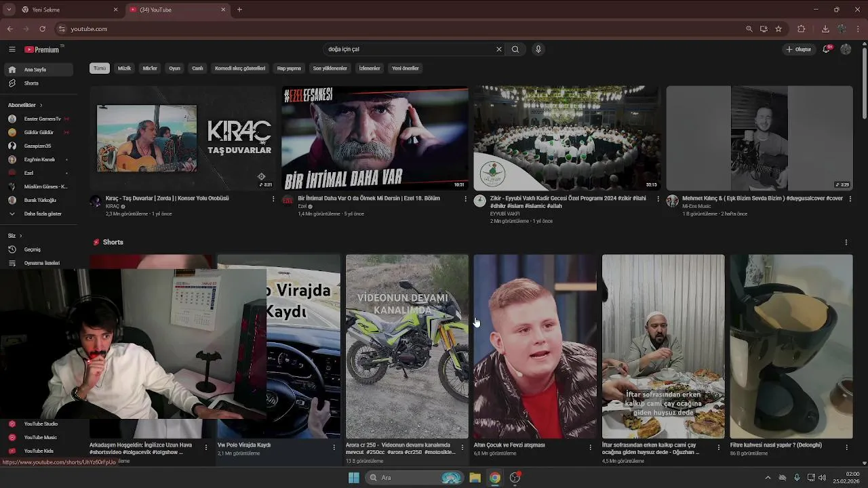The image size is (868, 488).
Task: Open File Explorer from taskbar
Action: [x=475, y=478]
